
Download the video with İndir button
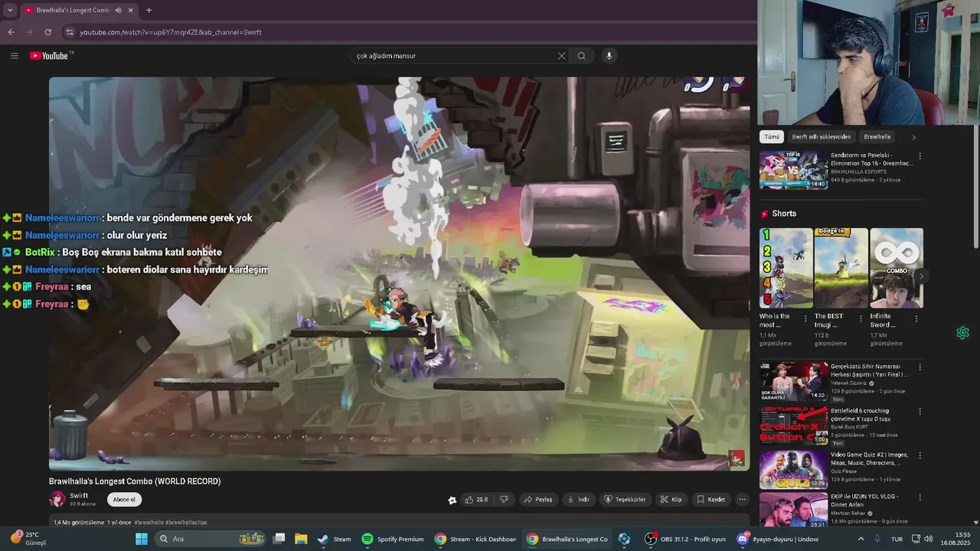(578, 500)
